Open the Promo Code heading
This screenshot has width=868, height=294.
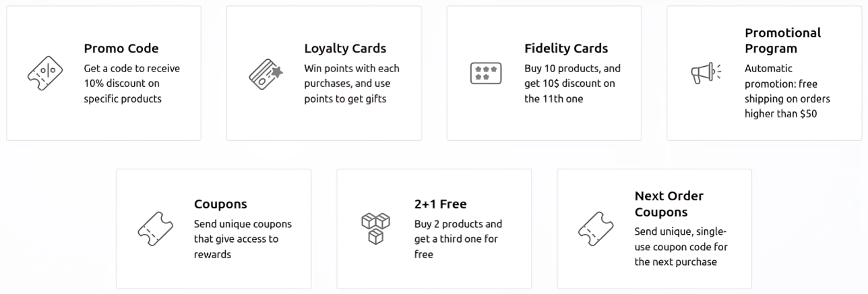point(121,49)
